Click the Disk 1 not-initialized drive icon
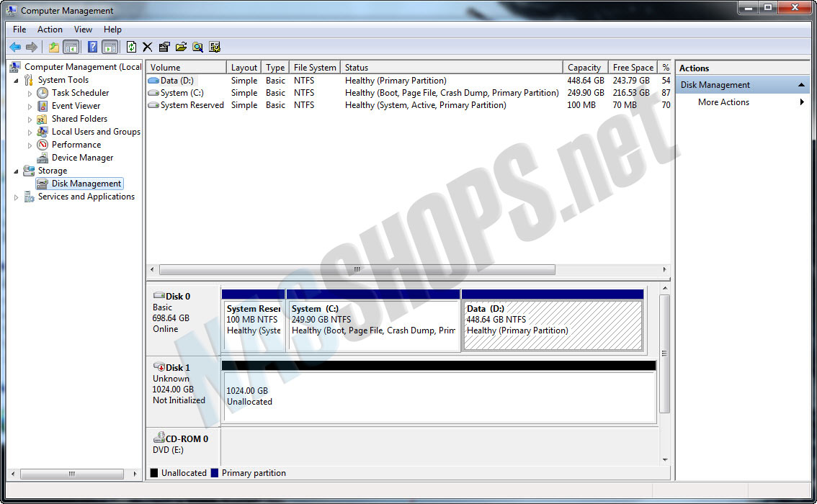This screenshot has width=817, height=504. (159, 366)
